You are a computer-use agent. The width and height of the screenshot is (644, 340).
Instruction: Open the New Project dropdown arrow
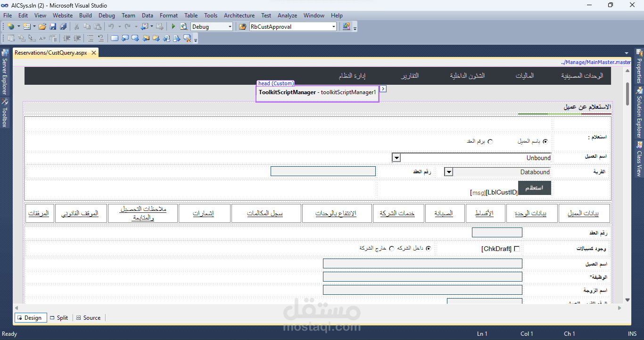click(18, 26)
